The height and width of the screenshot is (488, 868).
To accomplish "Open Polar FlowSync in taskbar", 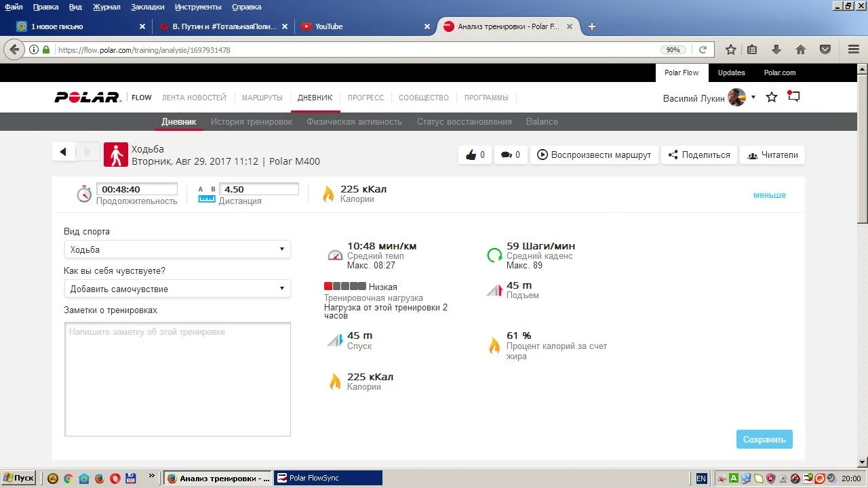I will [328, 478].
